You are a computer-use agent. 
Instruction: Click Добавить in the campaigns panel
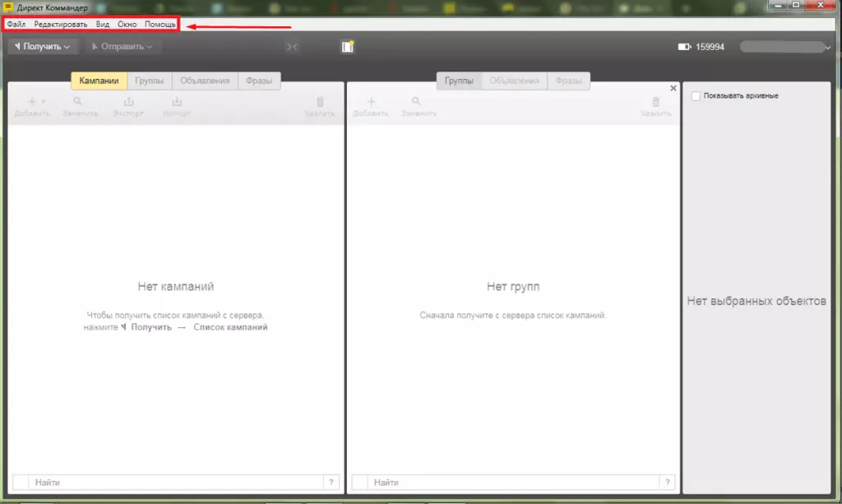tap(32, 107)
